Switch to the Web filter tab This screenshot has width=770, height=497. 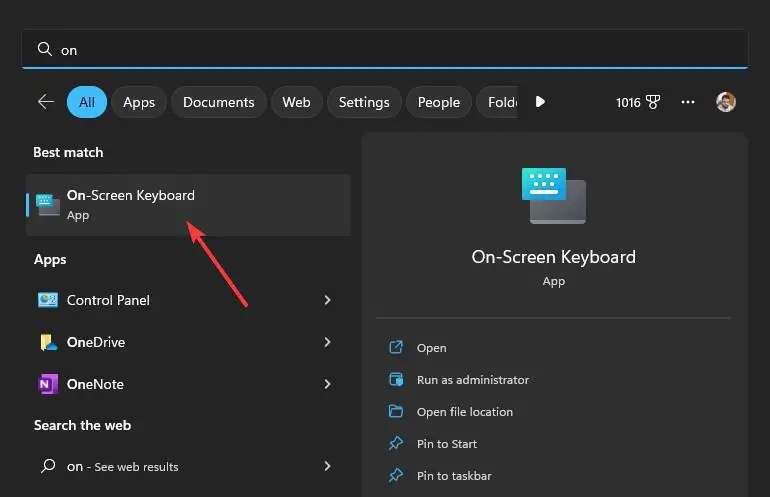[x=296, y=102]
